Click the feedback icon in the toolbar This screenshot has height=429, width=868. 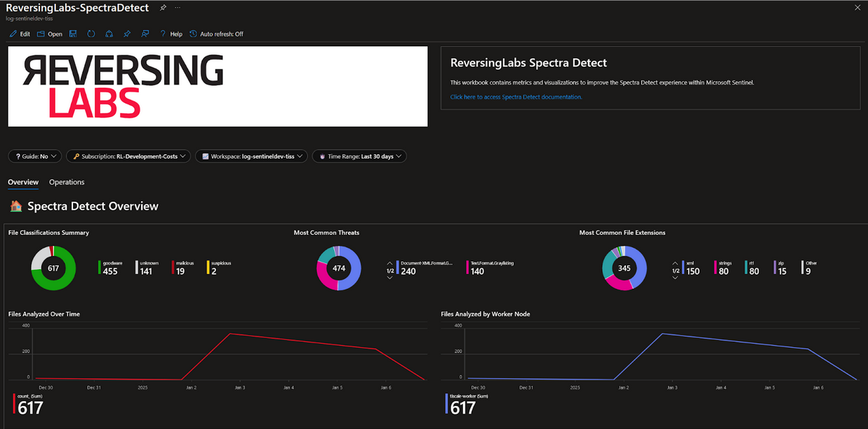(145, 34)
